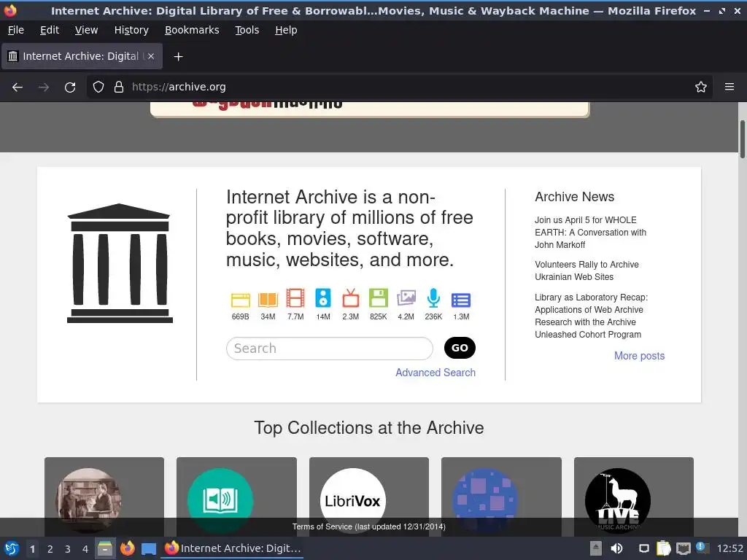Open the Advanced Search link

tap(436, 373)
